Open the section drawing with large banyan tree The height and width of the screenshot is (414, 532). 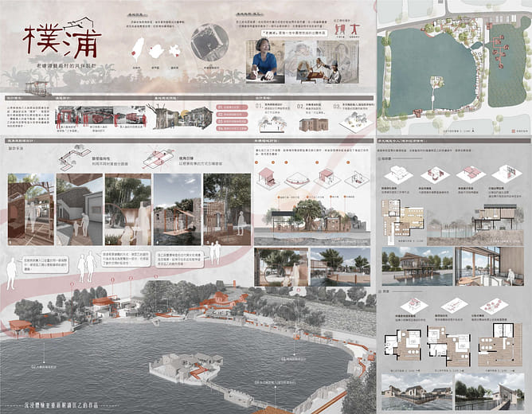(312, 220)
